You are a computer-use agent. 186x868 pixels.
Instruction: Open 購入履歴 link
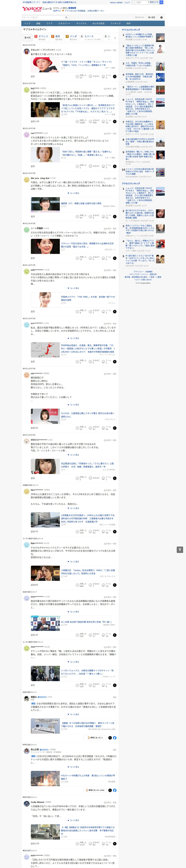click(152, 18)
